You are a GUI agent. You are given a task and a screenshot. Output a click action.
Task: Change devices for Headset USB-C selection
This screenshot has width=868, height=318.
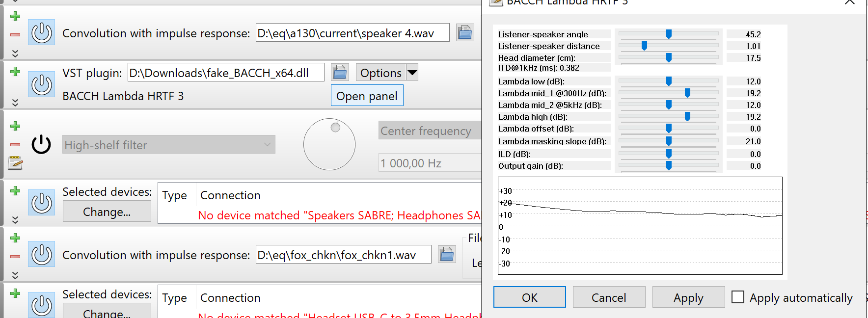(107, 311)
